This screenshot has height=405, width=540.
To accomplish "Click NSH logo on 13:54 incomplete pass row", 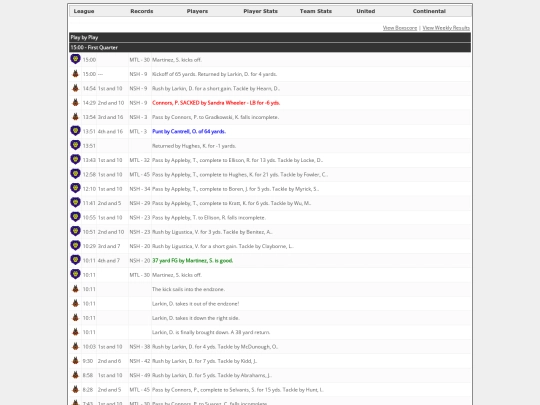I will (x=75, y=117).
